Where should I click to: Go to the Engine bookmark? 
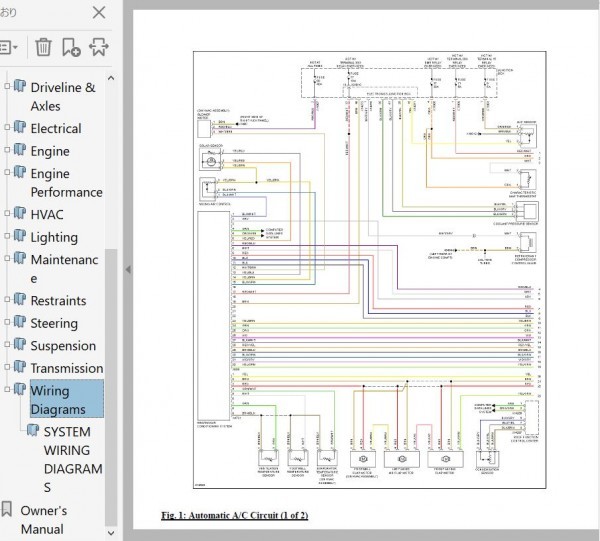(50, 151)
